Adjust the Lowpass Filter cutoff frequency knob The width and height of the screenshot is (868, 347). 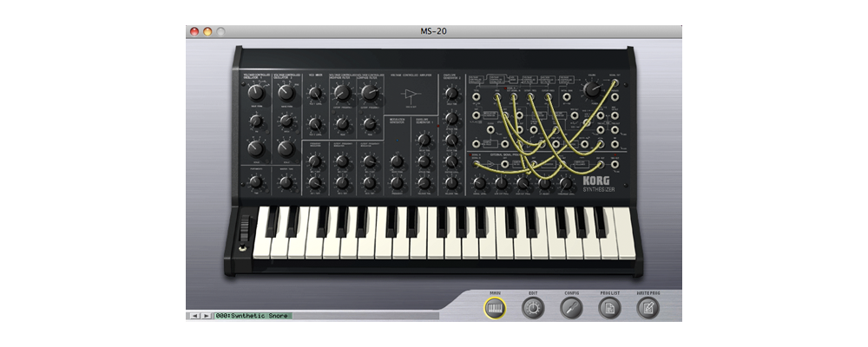point(369,93)
